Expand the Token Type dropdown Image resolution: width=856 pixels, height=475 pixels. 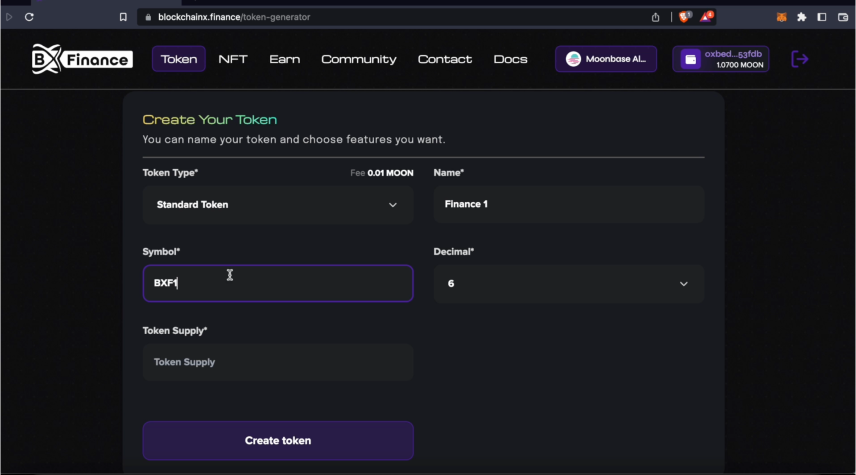click(278, 205)
